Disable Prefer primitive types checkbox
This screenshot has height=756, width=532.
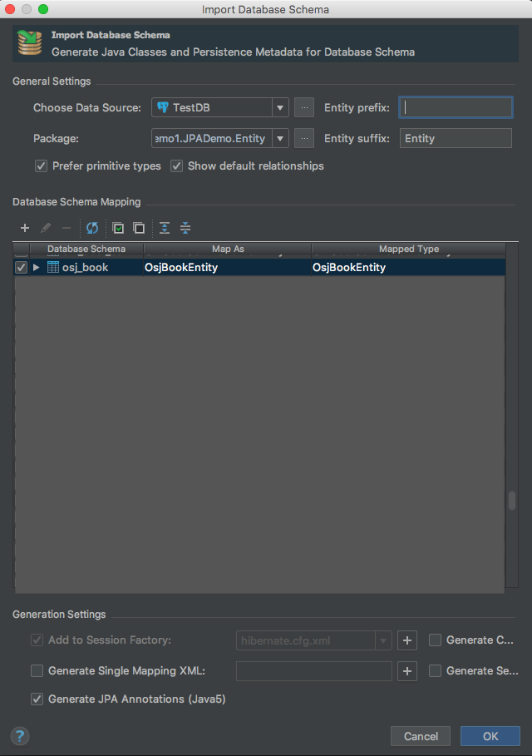click(x=41, y=166)
